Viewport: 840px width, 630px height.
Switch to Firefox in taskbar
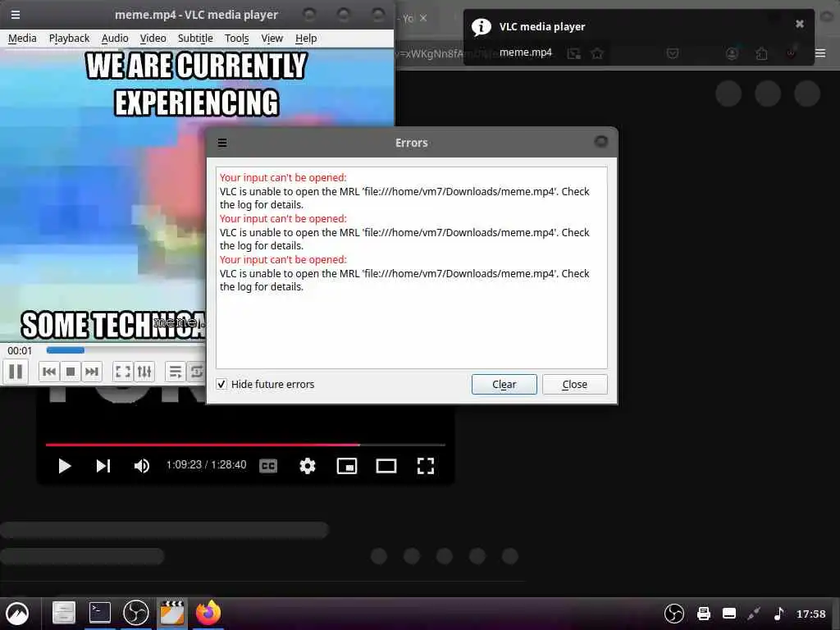[x=208, y=613]
